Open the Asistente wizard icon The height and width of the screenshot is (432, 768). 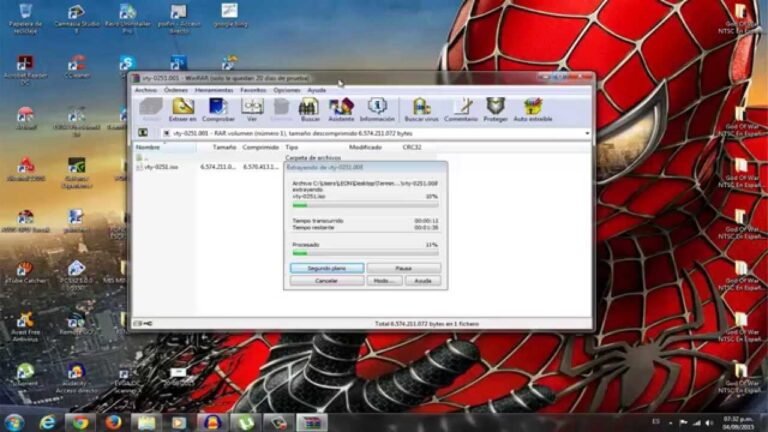pos(341,109)
